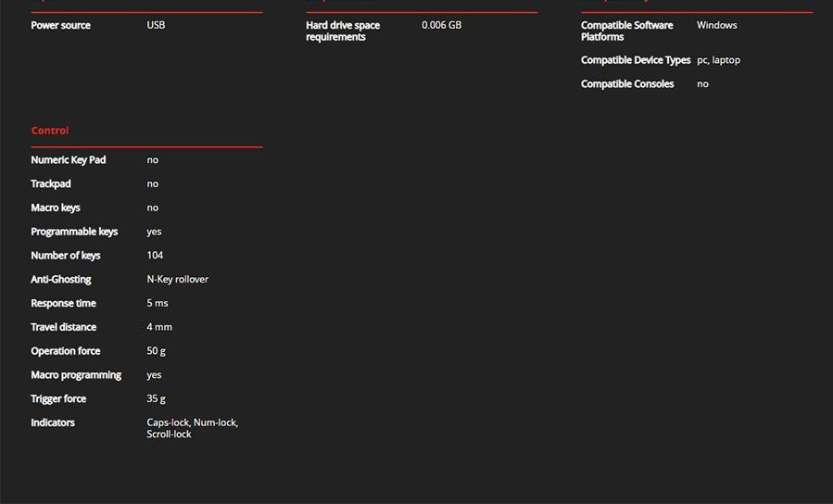
Task: Click the Numeric Key Pad label
Action: tap(69, 160)
